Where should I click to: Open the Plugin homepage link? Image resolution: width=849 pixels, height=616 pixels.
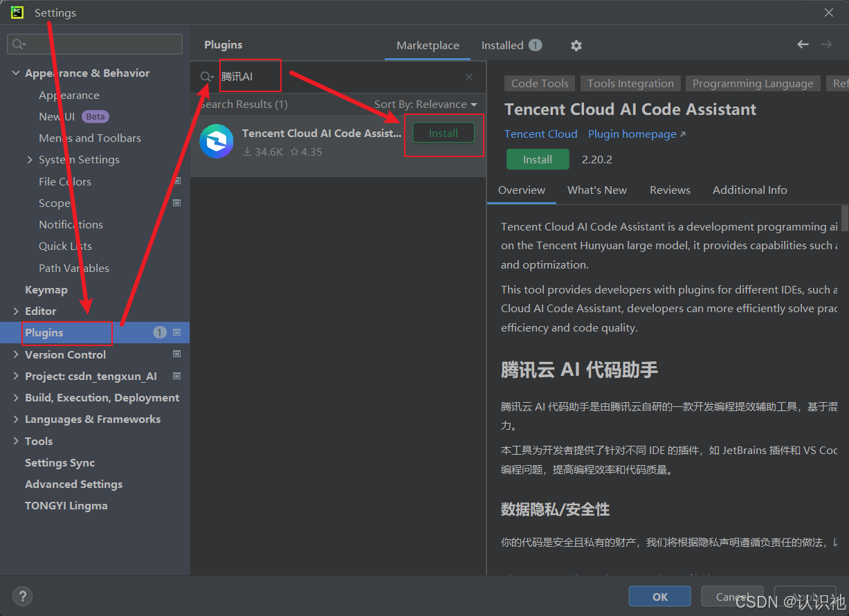(637, 134)
